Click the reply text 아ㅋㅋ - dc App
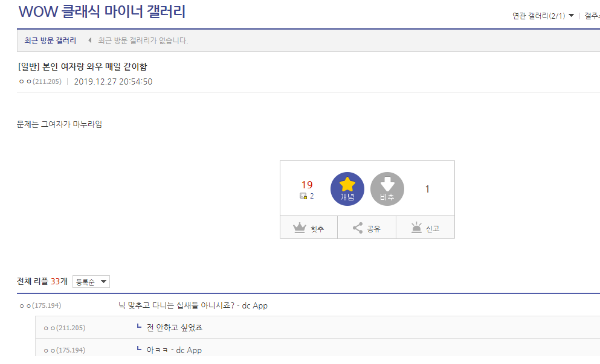The height and width of the screenshot is (364, 600). tap(174, 350)
